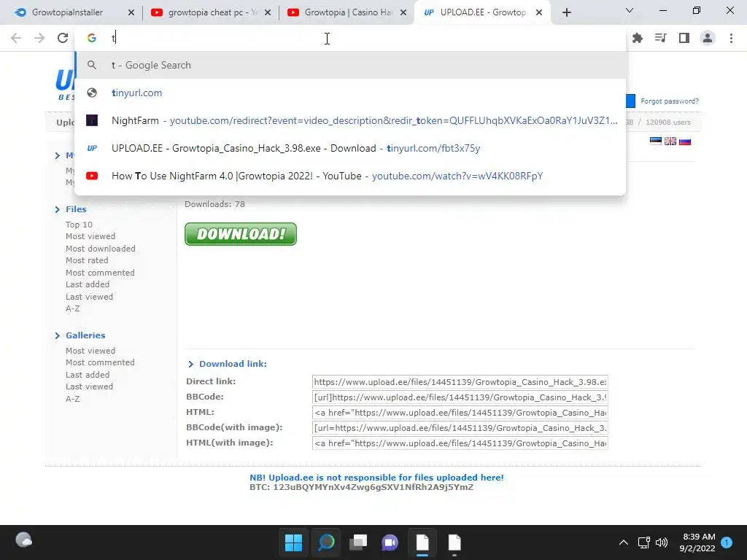Image resolution: width=747 pixels, height=560 pixels.
Task: Open taskbar Search icon
Action: pos(326,542)
